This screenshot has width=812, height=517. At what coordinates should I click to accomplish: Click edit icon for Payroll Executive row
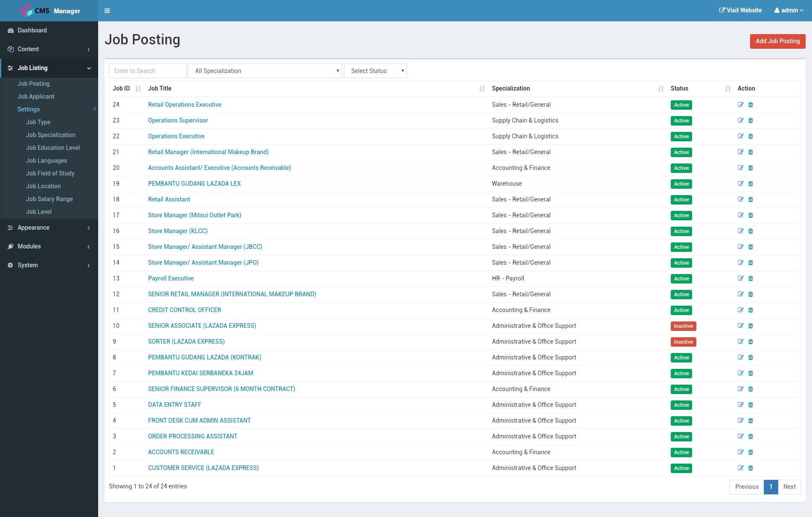tap(740, 278)
